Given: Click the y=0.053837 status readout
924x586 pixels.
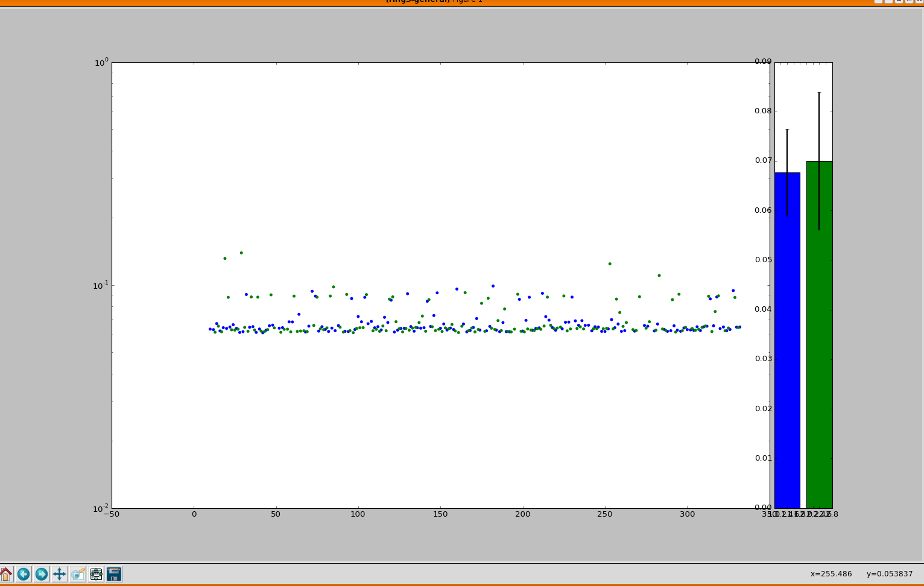Looking at the screenshot, I should [890, 574].
